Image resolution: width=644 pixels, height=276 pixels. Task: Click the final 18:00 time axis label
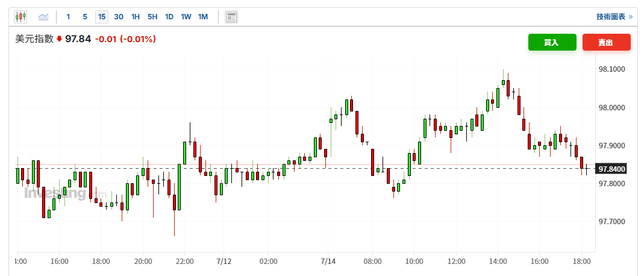(581, 261)
